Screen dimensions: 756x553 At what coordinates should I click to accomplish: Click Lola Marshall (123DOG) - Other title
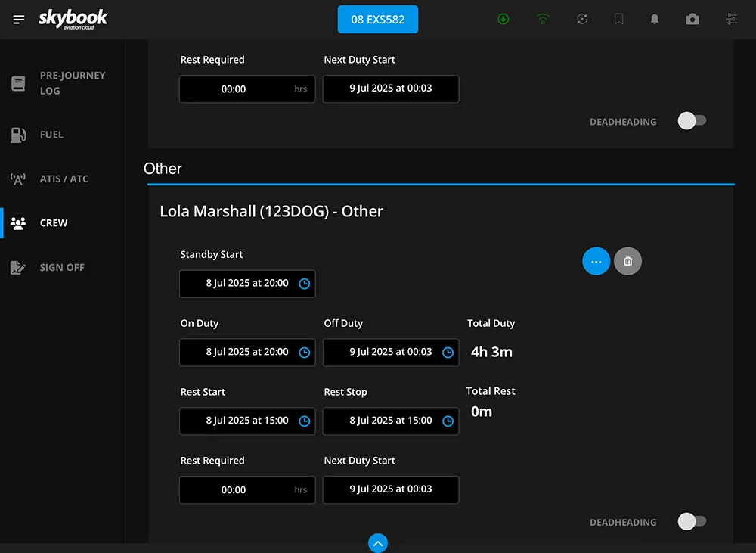click(x=271, y=211)
